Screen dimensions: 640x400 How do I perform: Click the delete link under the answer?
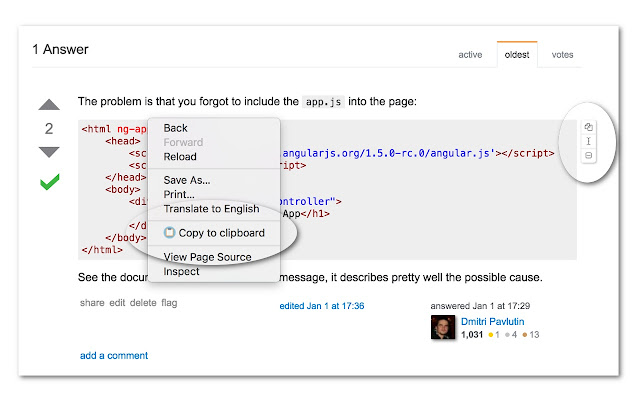[x=143, y=303]
